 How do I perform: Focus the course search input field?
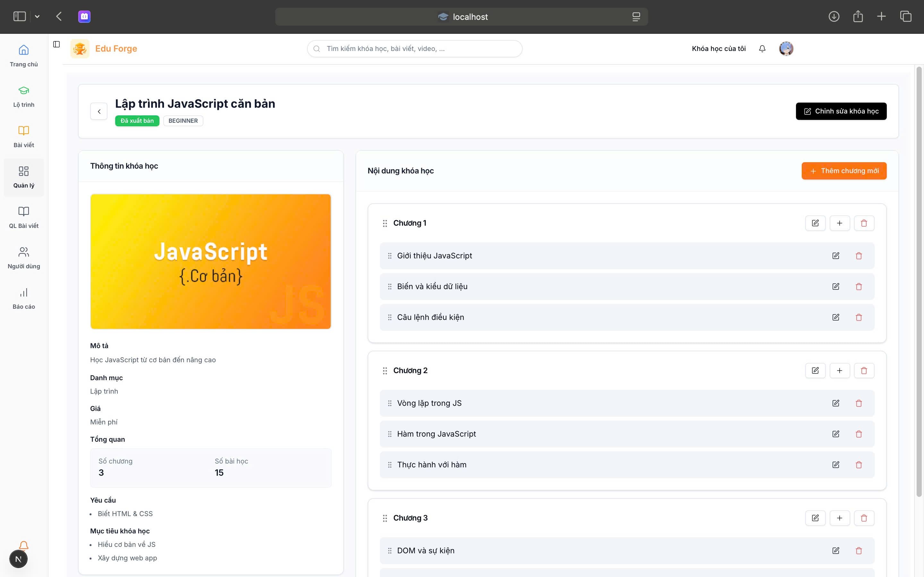coord(415,48)
